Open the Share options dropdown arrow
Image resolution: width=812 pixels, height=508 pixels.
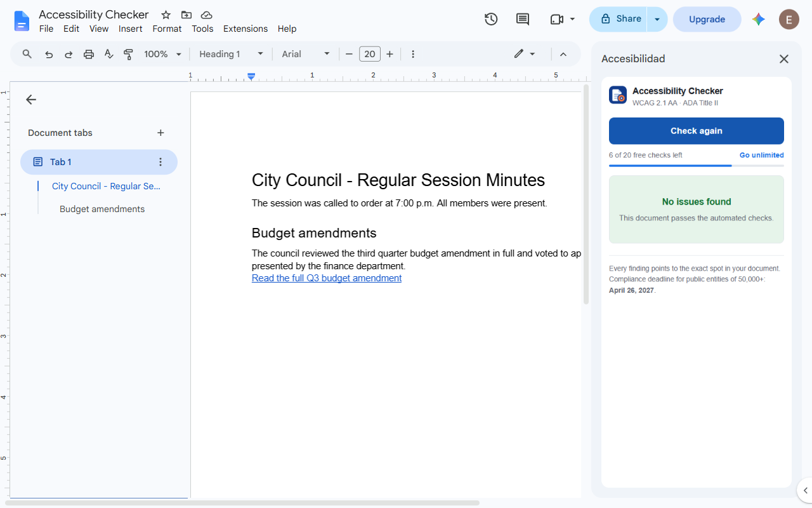657,19
